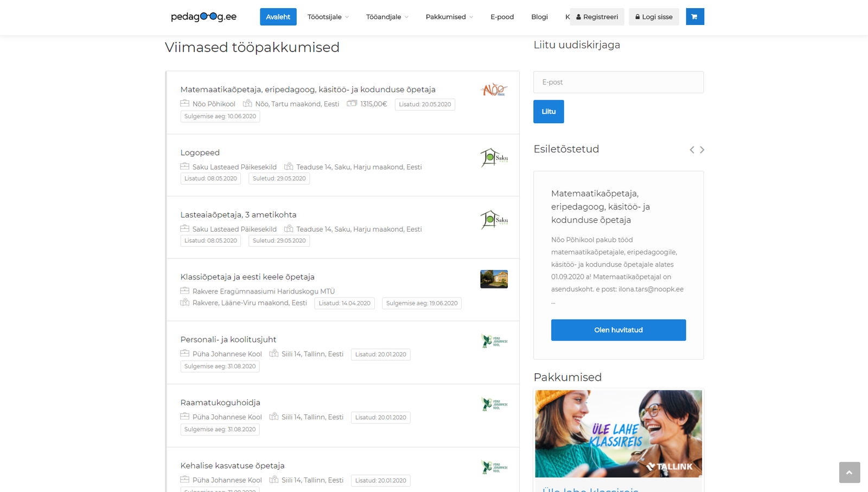Go to the E-pood menu item
This screenshot has height=492, width=868.
tap(502, 17)
